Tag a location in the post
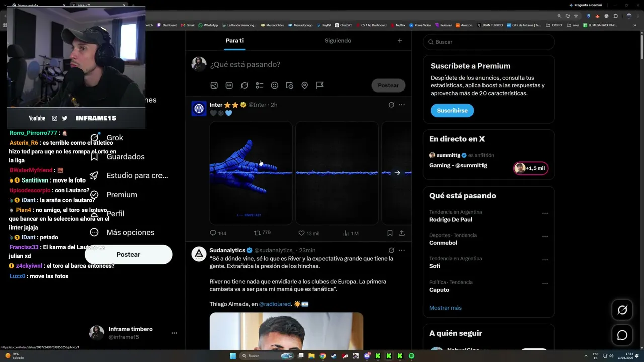Image resolution: width=644 pixels, height=362 pixels. [x=305, y=85]
